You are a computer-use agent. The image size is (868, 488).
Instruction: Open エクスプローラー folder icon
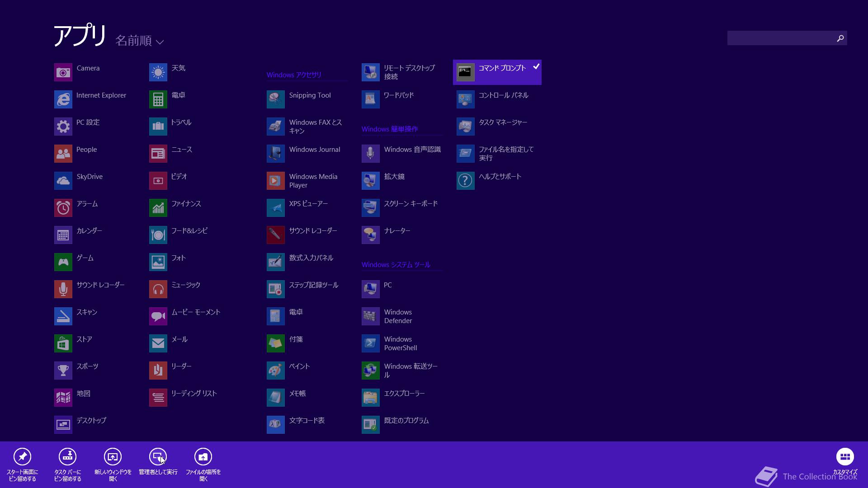(371, 398)
